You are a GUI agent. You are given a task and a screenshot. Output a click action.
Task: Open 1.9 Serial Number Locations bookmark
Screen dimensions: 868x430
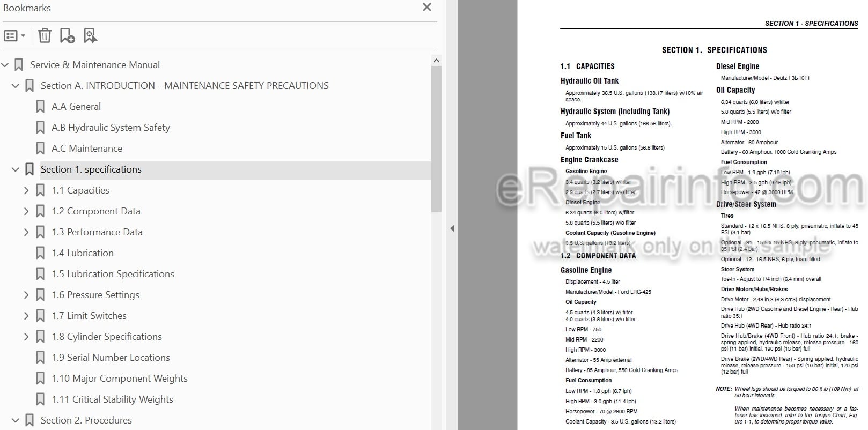(111, 358)
